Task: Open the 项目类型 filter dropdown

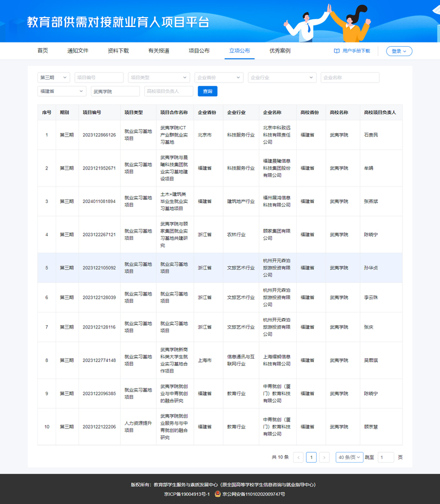Action: tap(159, 78)
